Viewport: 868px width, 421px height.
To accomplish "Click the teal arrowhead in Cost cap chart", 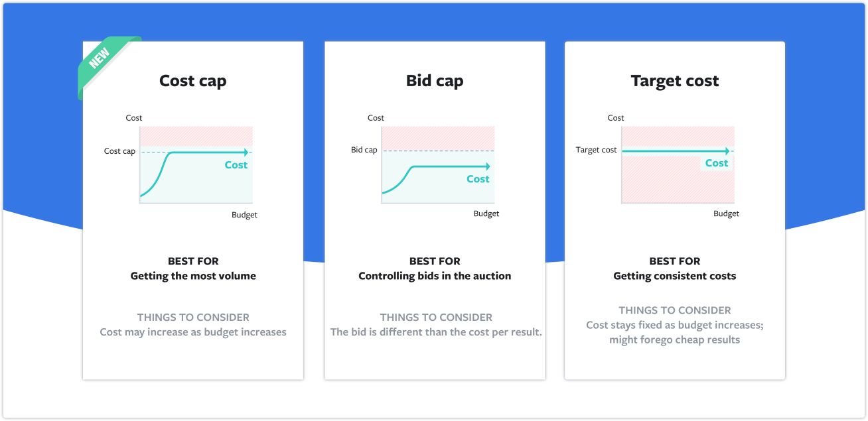I will [246, 152].
